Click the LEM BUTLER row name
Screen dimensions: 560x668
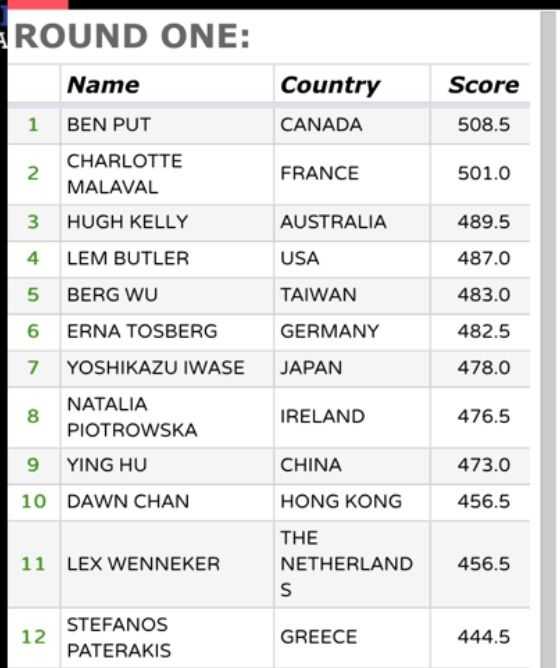coord(128,258)
